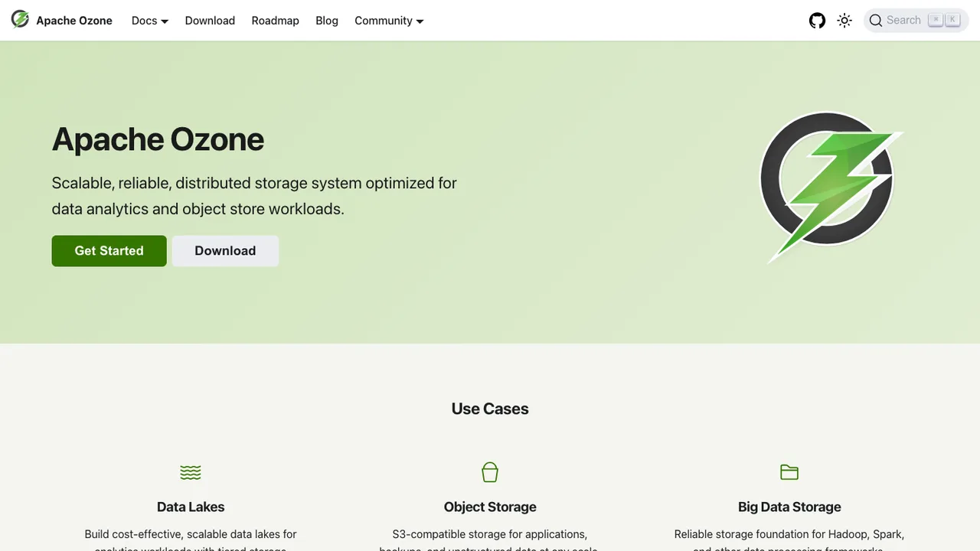
Task: Toggle the light/dark theme sun icon
Action: pos(844,21)
